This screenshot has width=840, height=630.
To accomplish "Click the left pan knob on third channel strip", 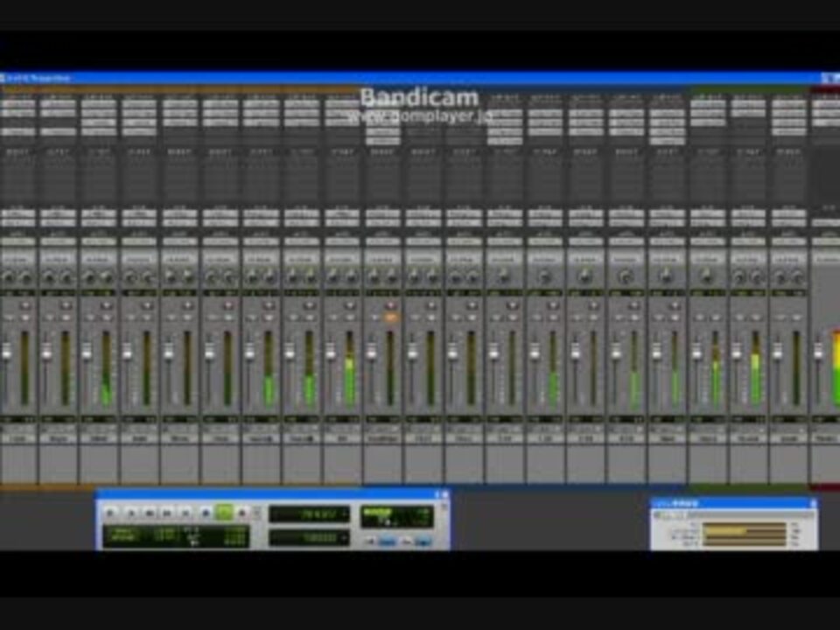I will (90, 277).
